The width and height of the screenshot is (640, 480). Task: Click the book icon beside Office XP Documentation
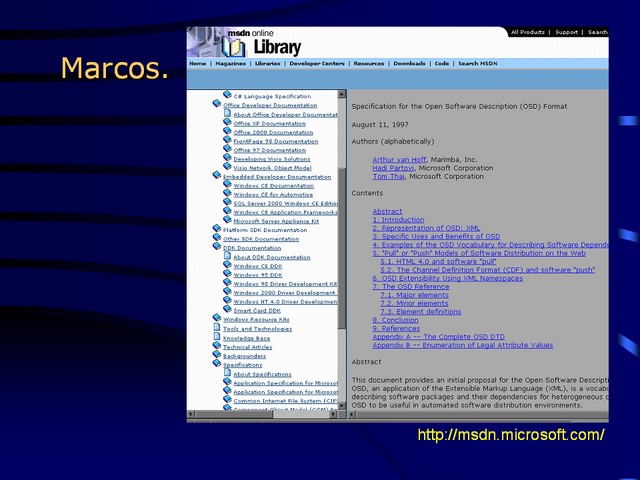(227, 122)
